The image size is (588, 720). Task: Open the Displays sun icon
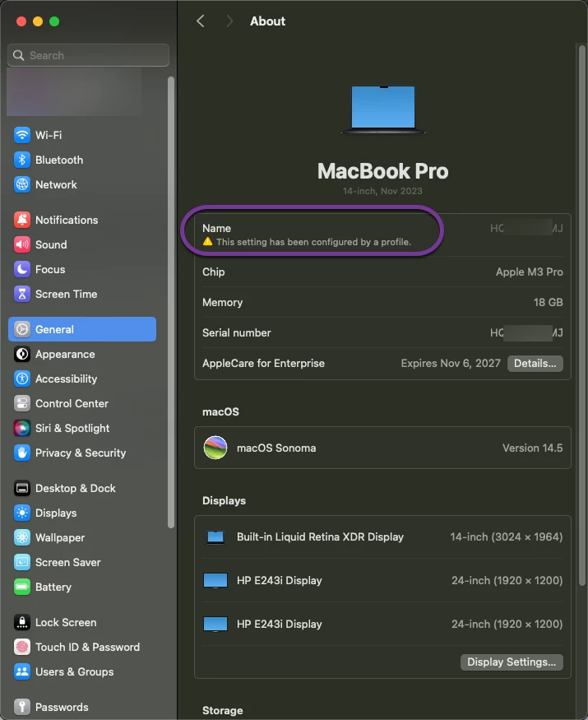[x=22, y=513]
